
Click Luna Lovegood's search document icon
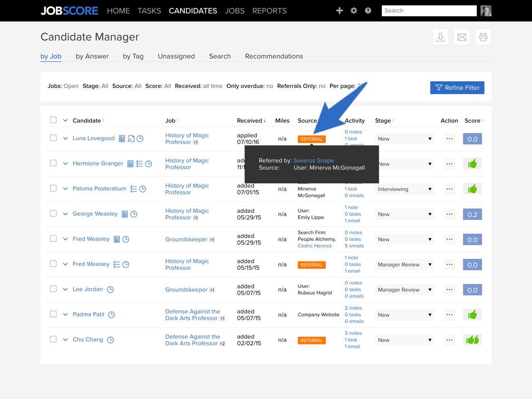pos(131,138)
